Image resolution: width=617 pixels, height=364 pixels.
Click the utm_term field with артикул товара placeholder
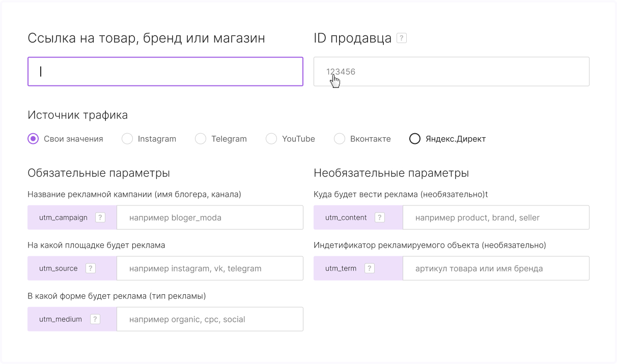pyautogui.click(x=496, y=268)
